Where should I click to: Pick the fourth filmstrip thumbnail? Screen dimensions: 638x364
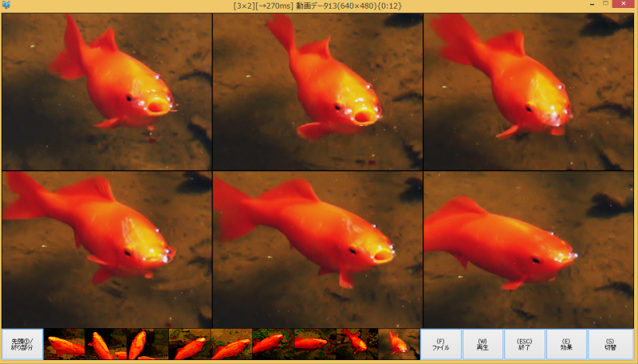click(x=190, y=344)
